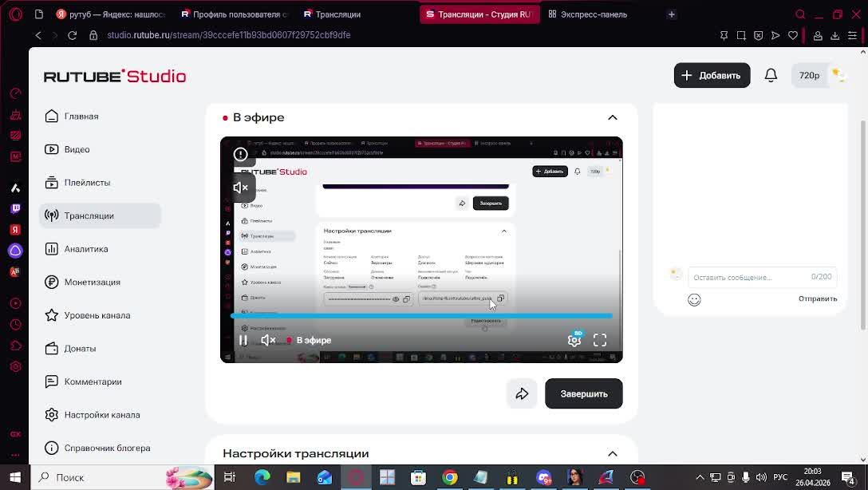The width and height of the screenshot is (868, 490).
Task: Click the Windows taskbar search box
Action: [122, 477]
